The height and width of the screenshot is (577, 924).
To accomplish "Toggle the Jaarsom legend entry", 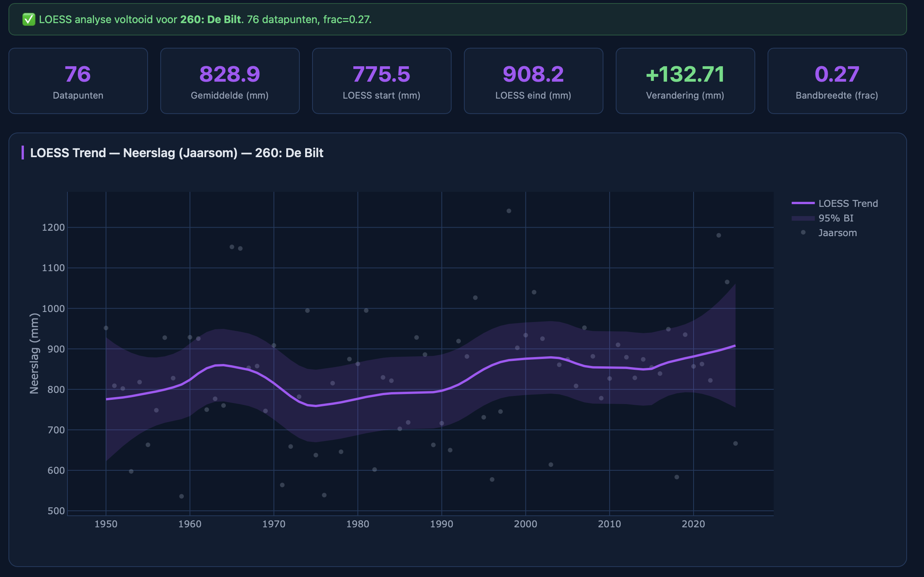I will [x=837, y=233].
